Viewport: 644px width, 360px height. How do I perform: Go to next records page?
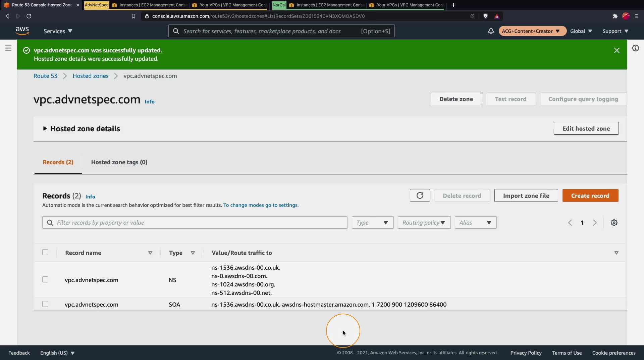pos(595,223)
